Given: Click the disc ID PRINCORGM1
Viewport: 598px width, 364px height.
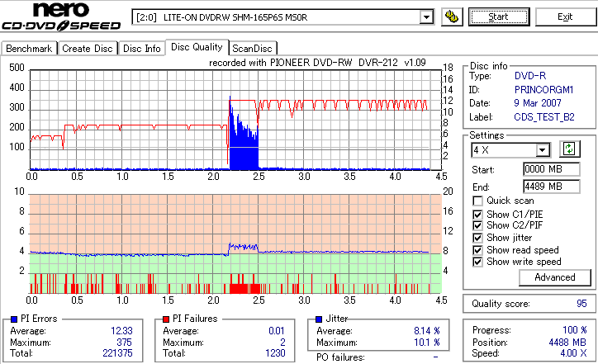Looking at the screenshot, I should coord(543,90).
